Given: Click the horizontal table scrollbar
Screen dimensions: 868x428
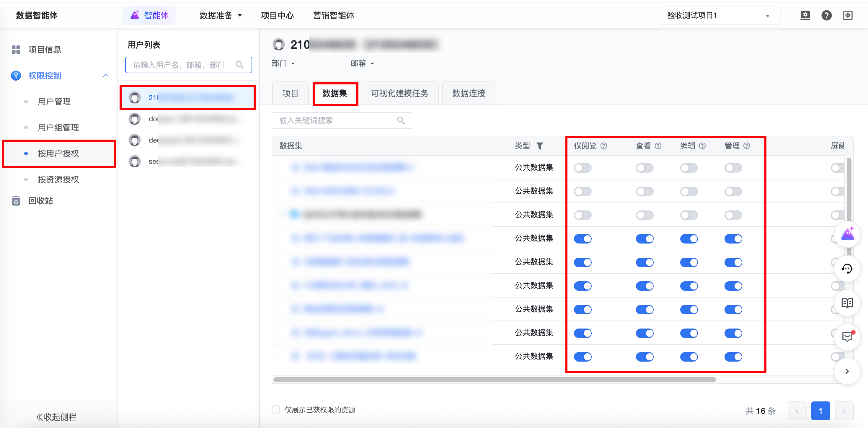Looking at the screenshot, I should pos(494,380).
